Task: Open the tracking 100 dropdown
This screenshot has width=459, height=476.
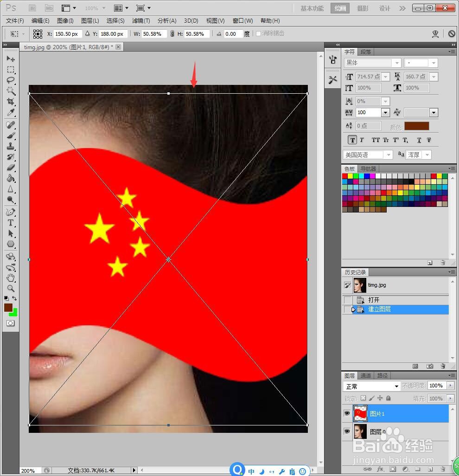Action: click(385, 112)
